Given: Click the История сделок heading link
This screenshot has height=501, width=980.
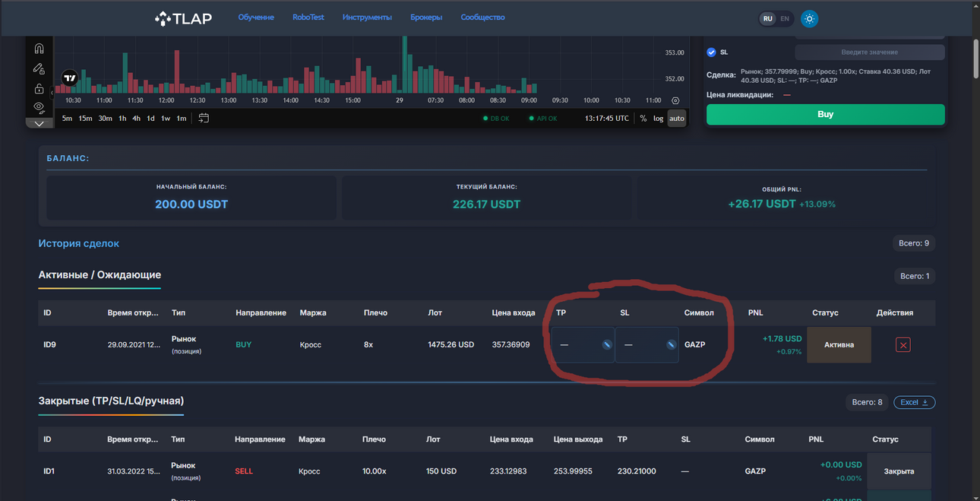Looking at the screenshot, I should pos(79,243).
